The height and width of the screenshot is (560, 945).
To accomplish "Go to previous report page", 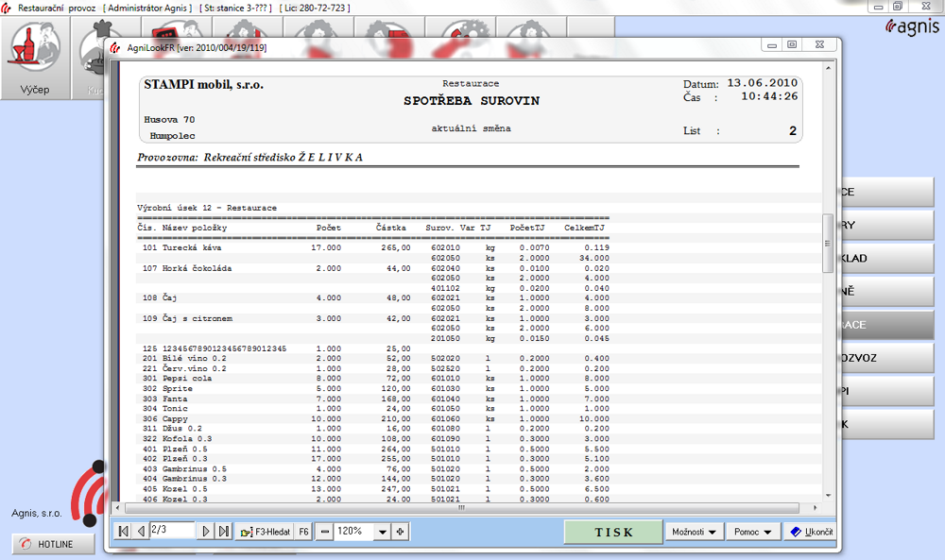I will (141, 531).
